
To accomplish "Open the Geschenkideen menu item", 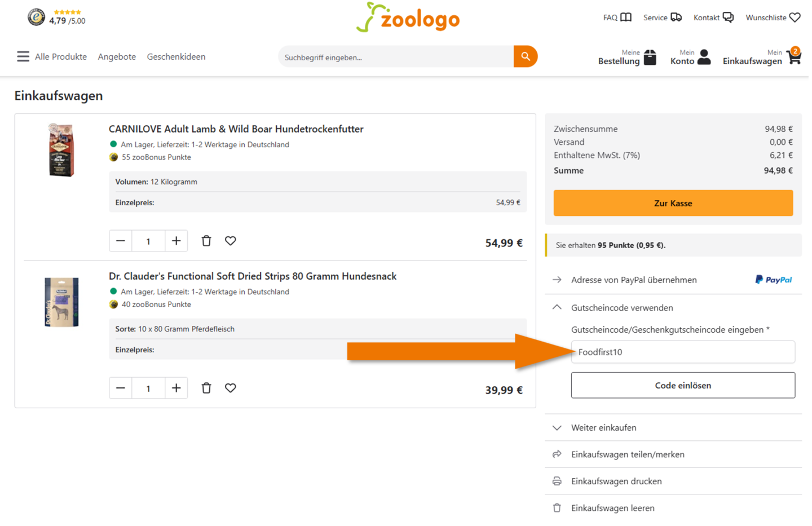I will 176,56.
